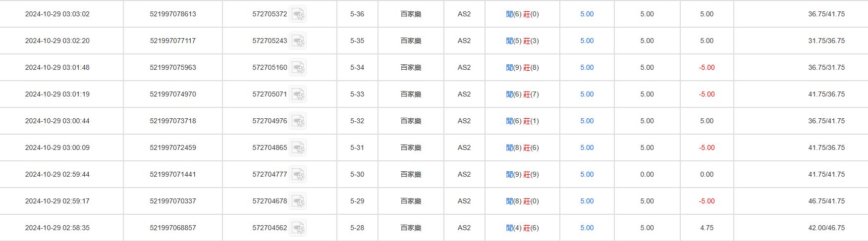Open blue 5.00 link in 5-34 row
Viewport: 868px width, 241px height.
[x=587, y=68]
